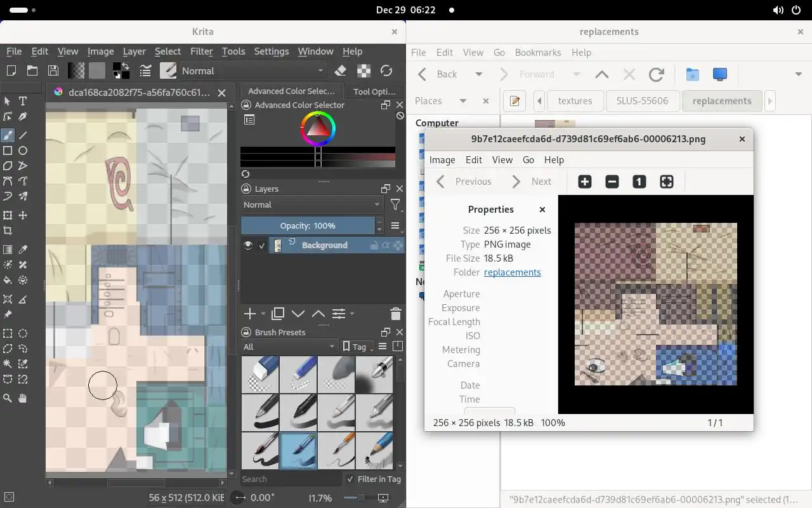
Task: Toggle lock on the Layers docker
Action: coord(247,189)
